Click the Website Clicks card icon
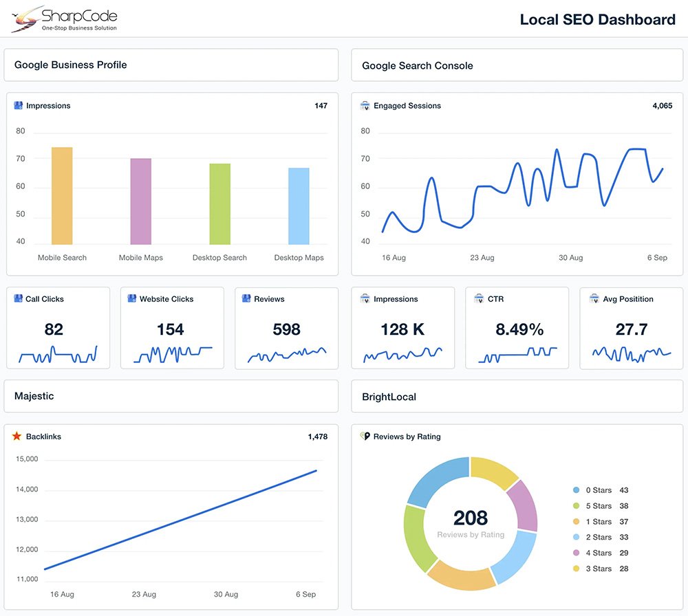Image resolution: width=688 pixels, height=616 pixels. click(x=132, y=299)
